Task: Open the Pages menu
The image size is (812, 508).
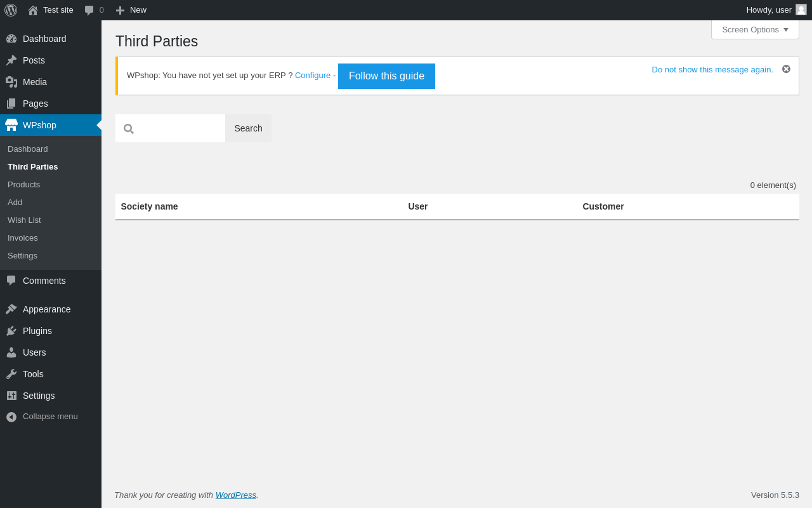Action: (51, 104)
